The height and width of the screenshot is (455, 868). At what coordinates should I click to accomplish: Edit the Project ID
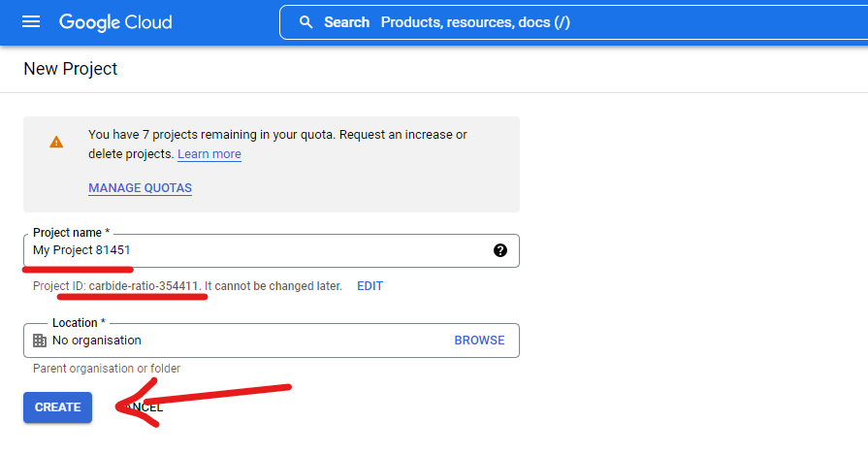pos(370,286)
